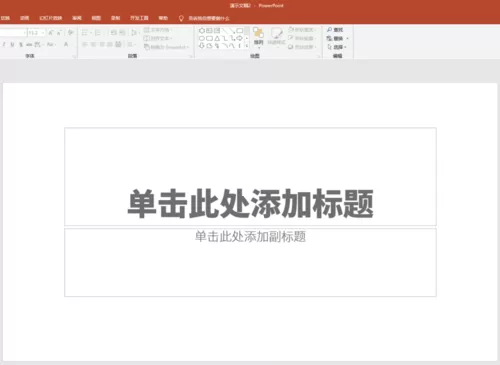The image size is (500, 365).
Task: Click the Decrease List Level icon
Action: click(114, 33)
